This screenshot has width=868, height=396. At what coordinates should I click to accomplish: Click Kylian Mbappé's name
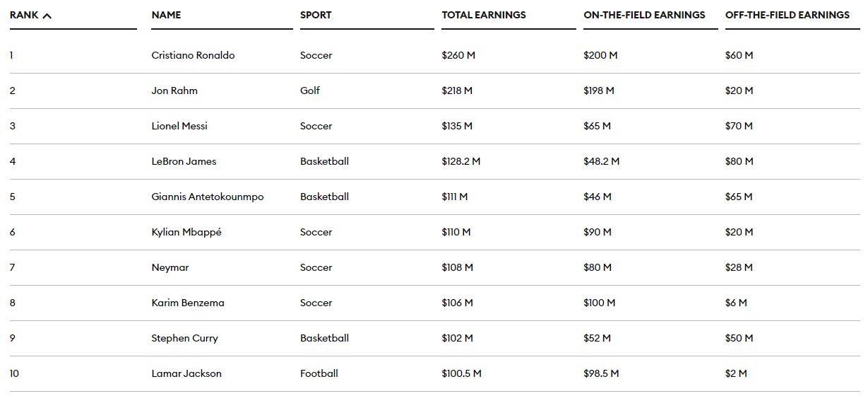tap(186, 232)
